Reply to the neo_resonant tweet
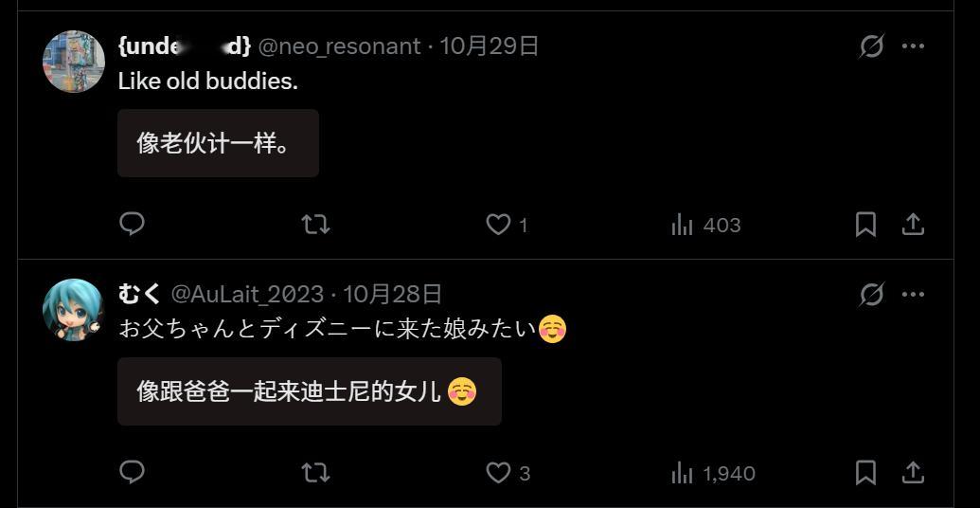980x508 pixels. 132,224
